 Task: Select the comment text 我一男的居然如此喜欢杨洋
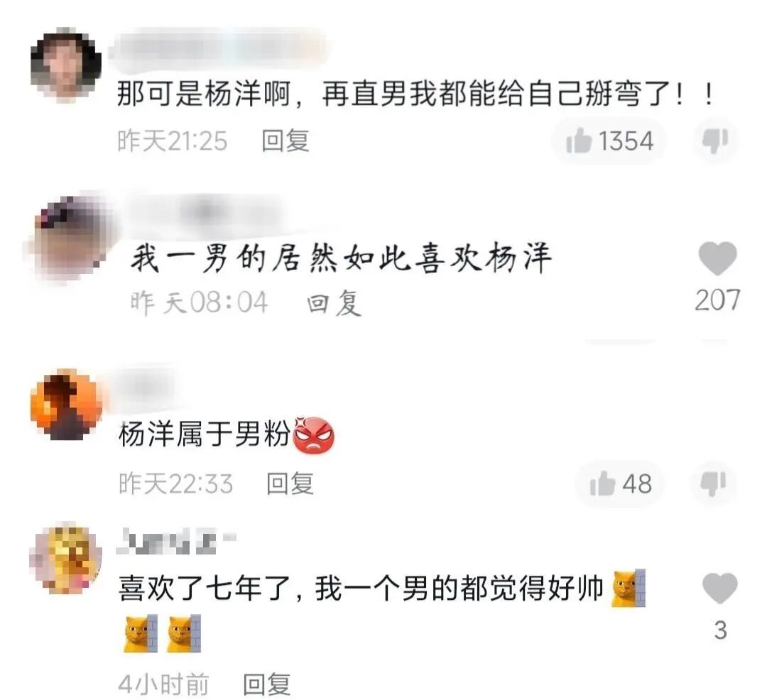click(x=342, y=258)
